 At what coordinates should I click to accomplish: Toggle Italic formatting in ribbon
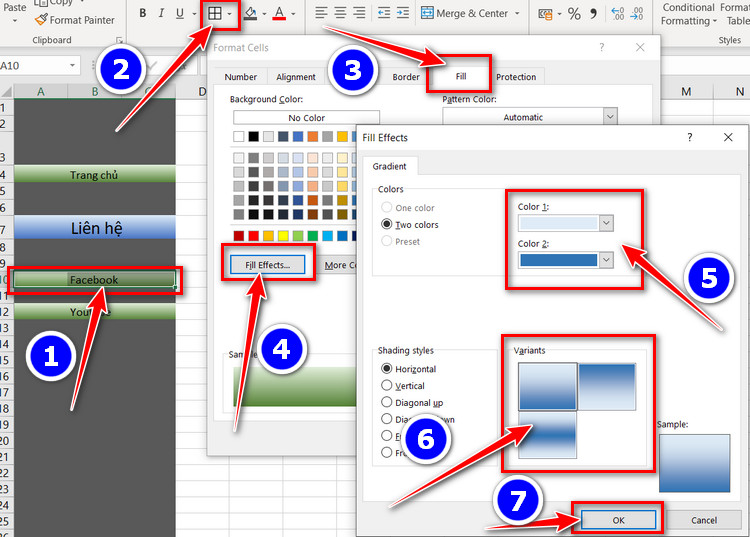(x=161, y=13)
